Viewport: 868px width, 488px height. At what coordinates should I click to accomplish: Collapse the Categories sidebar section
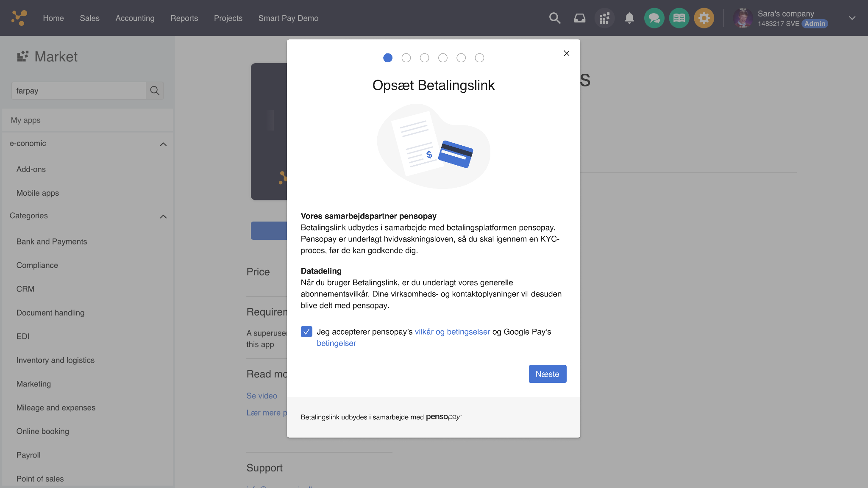click(163, 216)
